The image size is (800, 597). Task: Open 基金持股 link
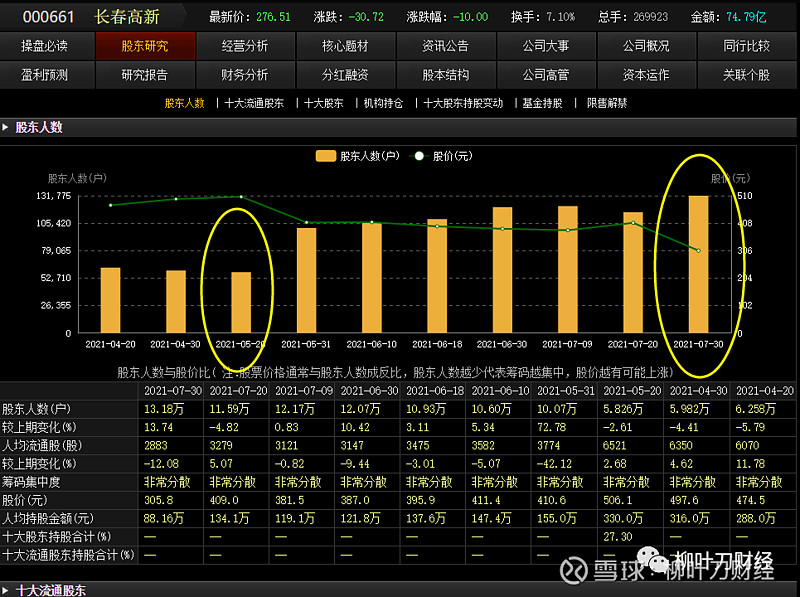[542, 104]
